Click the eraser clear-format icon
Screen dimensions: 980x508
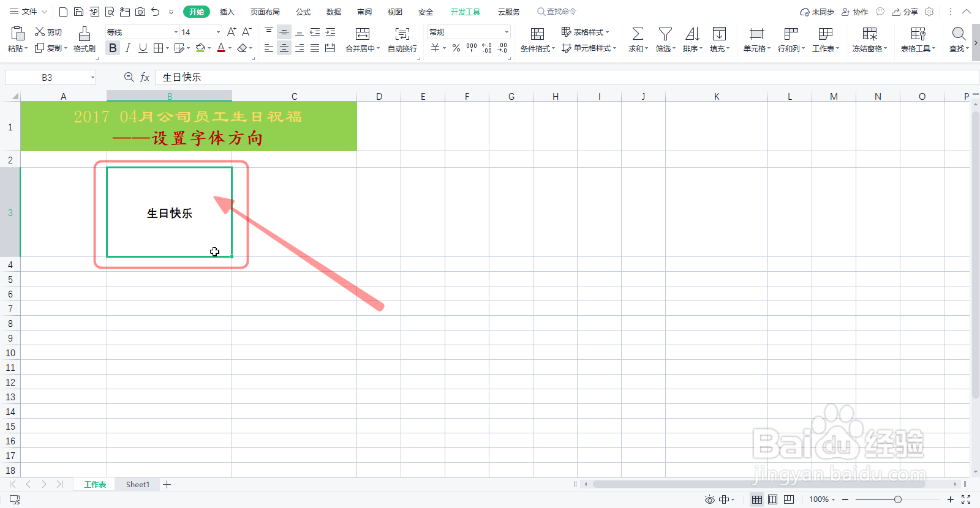click(243, 48)
